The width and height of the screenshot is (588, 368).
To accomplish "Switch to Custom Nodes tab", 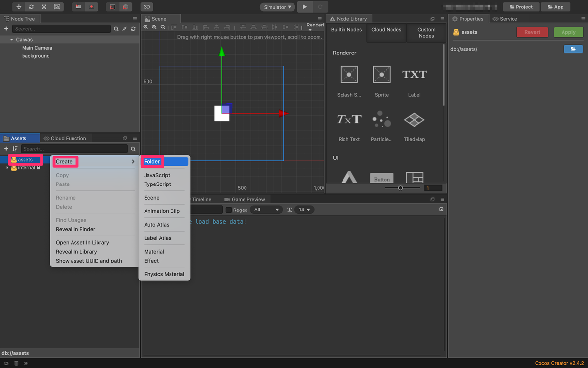I will point(426,33).
